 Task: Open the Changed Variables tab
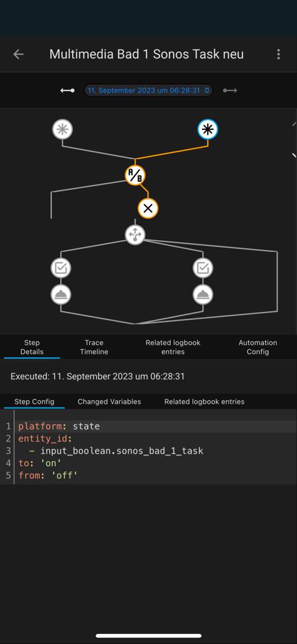point(109,402)
